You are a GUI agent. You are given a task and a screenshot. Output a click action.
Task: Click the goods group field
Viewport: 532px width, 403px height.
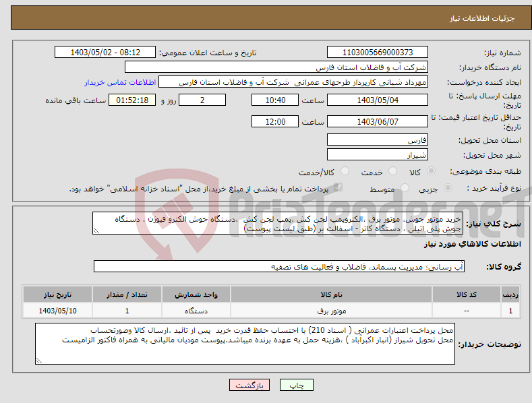pyautogui.click(x=279, y=266)
